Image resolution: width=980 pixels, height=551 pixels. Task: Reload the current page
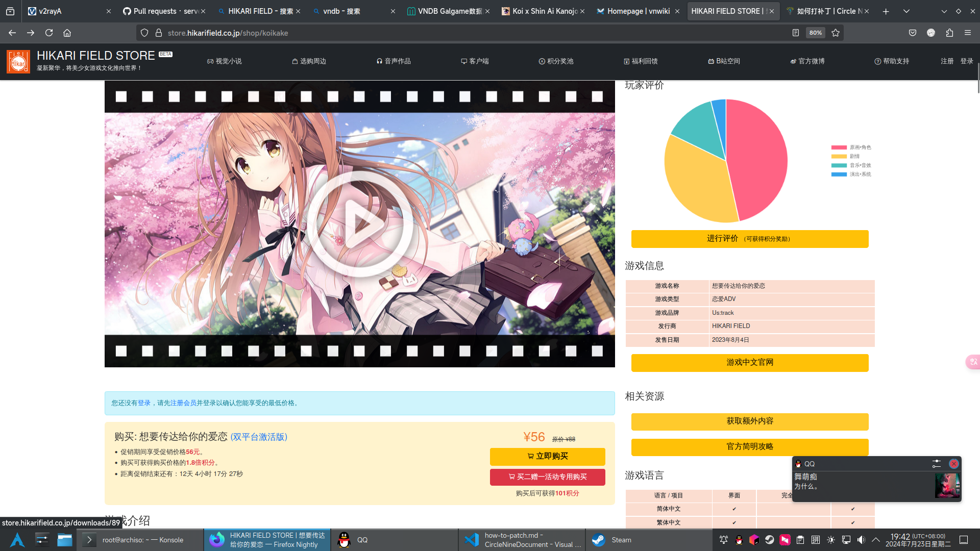[49, 33]
